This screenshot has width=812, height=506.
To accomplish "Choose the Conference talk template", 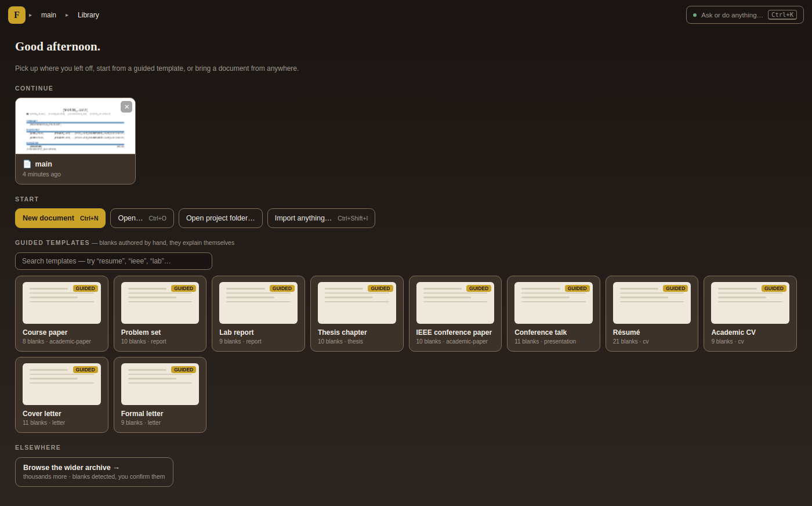I will [553, 313].
